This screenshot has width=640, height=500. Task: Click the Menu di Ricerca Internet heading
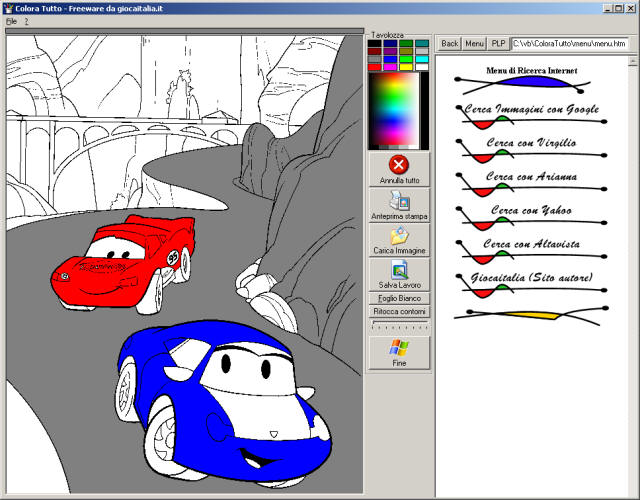coord(531,71)
